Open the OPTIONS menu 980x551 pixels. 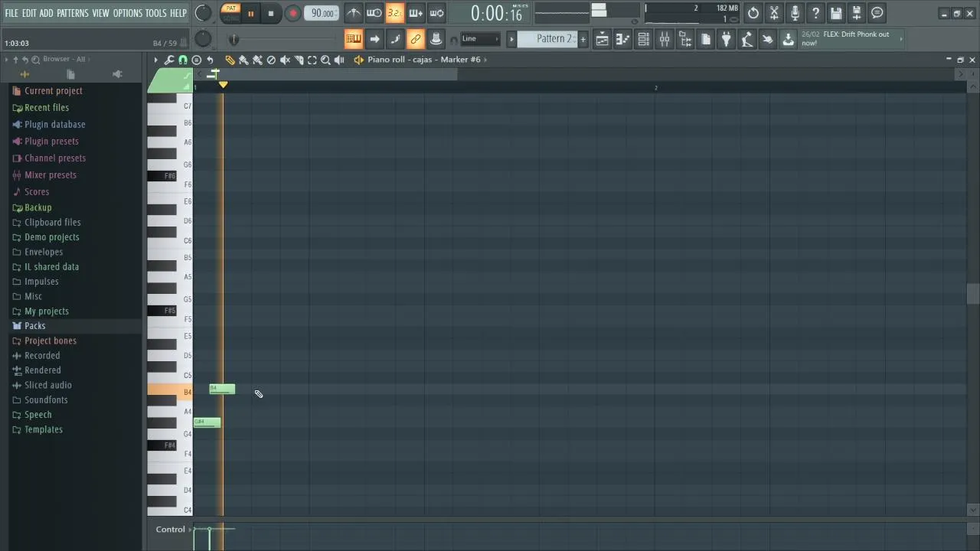[128, 13]
